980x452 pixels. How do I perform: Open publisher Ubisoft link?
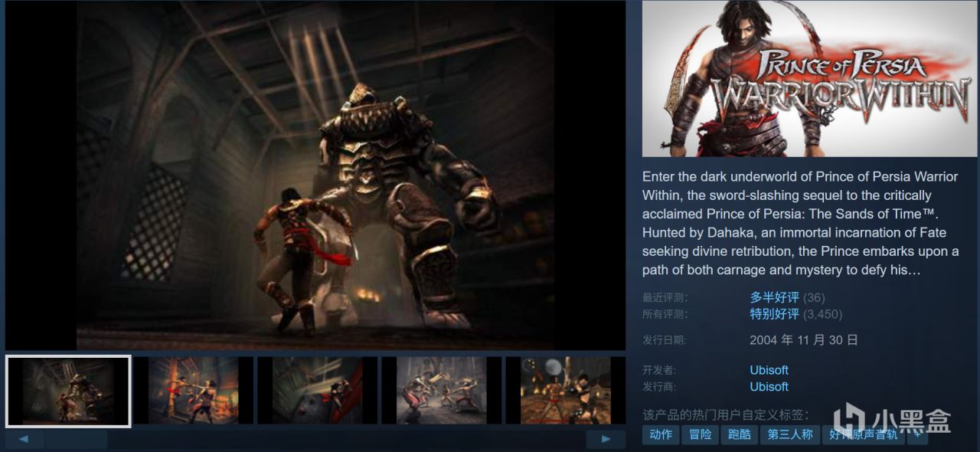tap(769, 387)
